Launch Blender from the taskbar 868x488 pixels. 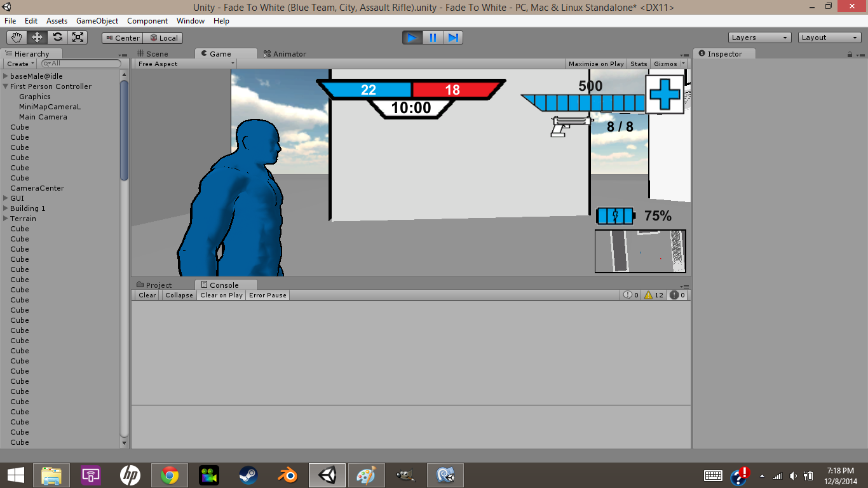(x=287, y=475)
